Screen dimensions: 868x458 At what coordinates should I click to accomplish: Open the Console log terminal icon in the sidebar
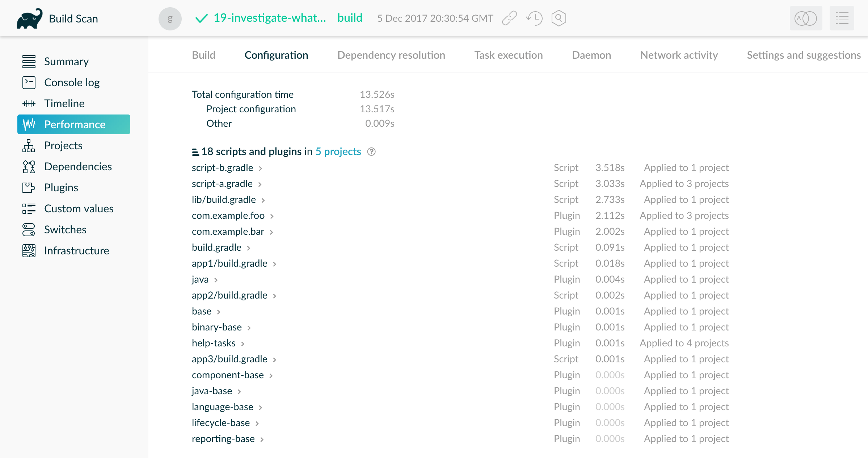pyautogui.click(x=29, y=82)
